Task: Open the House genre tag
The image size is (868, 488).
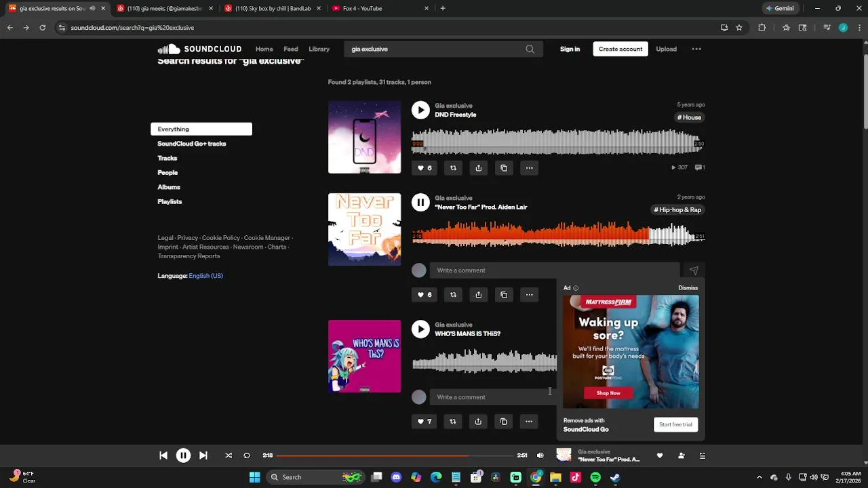Action: [x=689, y=117]
